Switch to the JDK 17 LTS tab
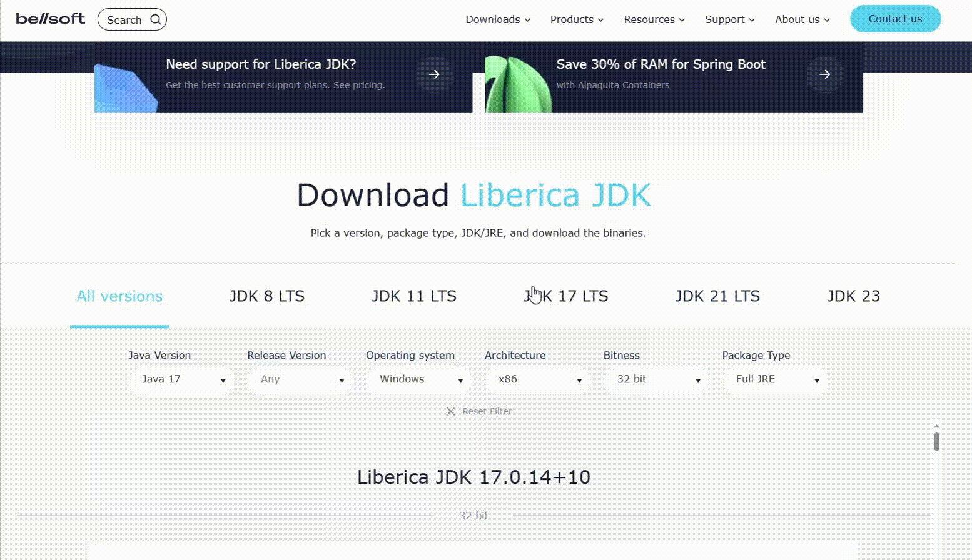The width and height of the screenshot is (972, 560). (566, 296)
